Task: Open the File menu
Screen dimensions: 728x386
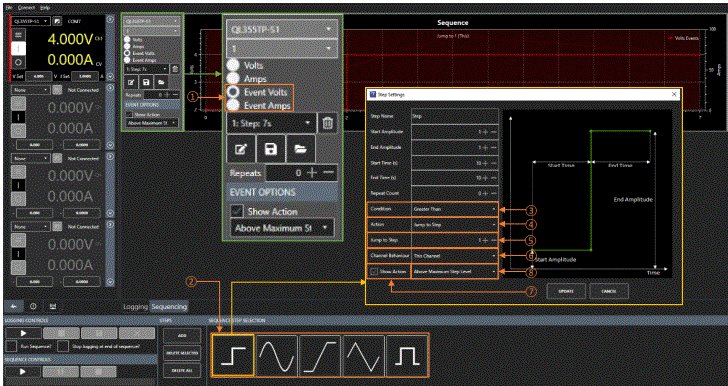Action: (x=9, y=7)
